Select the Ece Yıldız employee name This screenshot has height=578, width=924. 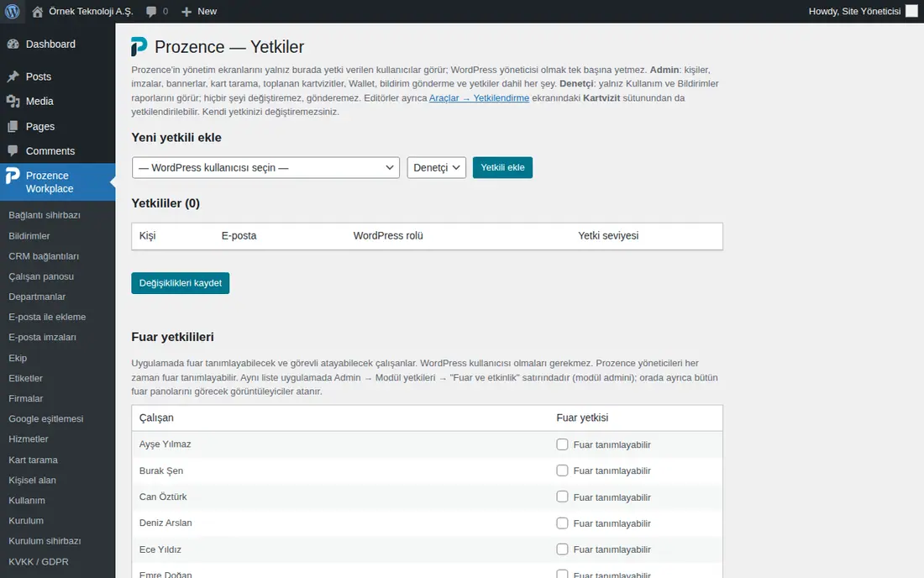(160, 549)
